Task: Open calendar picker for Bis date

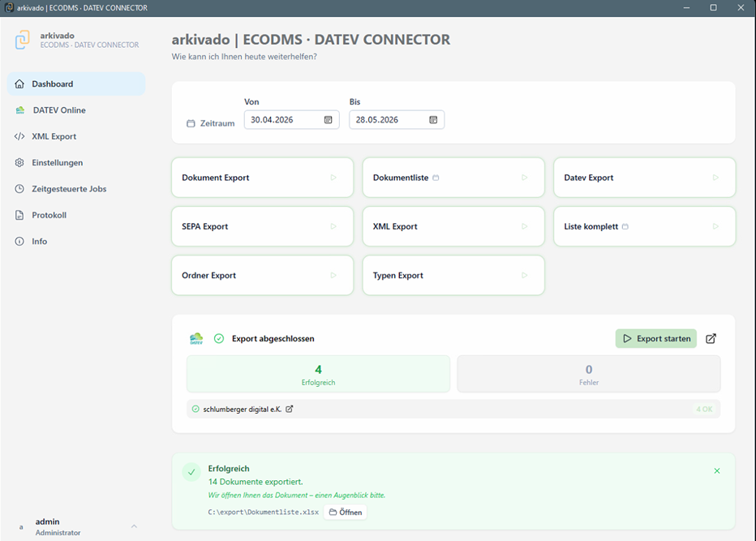Action: coord(433,119)
